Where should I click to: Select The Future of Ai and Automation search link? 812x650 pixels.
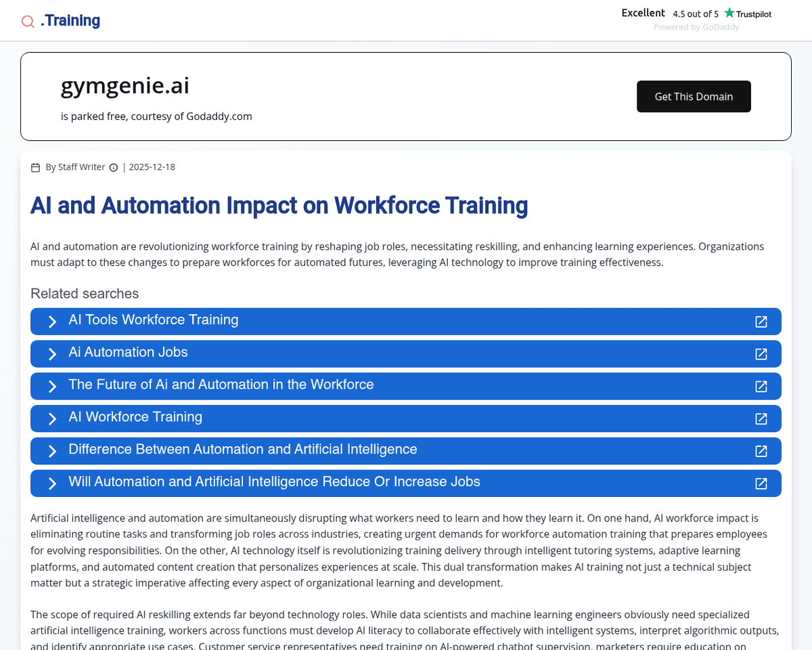point(221,385)
